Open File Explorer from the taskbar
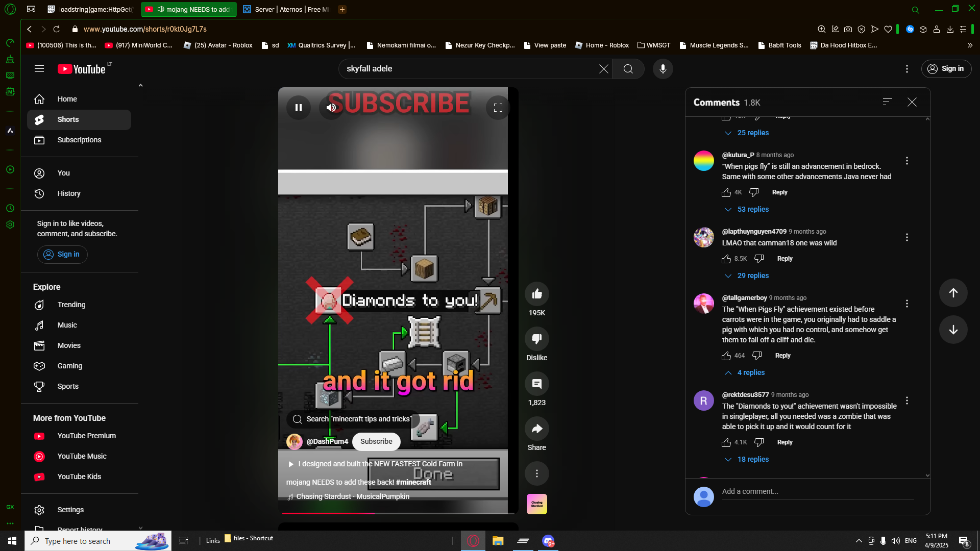This screenshot has height=551, width=980. 498,541
